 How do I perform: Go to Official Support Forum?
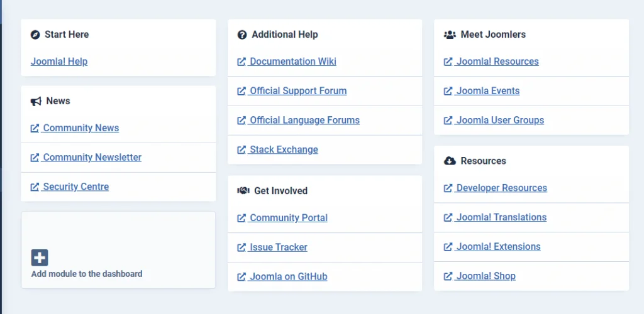(x=292, y=91)
